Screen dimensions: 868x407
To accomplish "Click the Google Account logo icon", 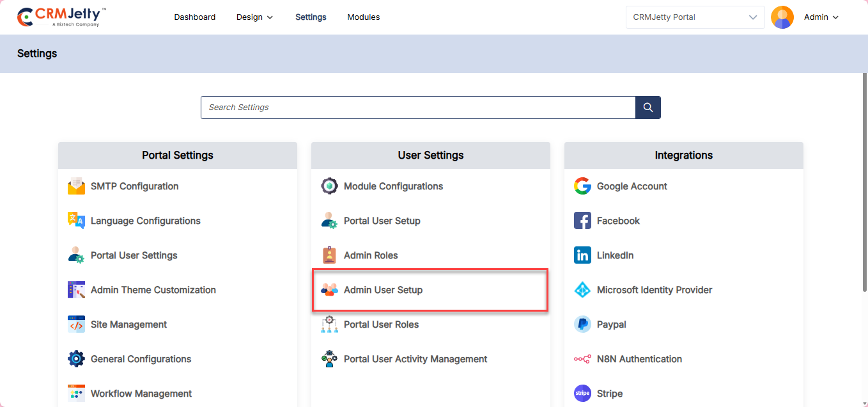I will pos(582,186).
